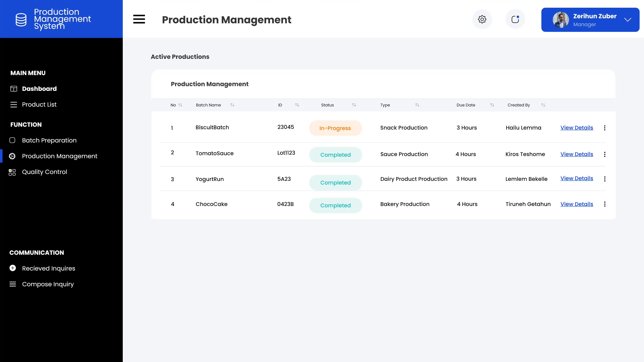Image resolution: width=644 pixels, height=362 pixels.
Task: Toggle sort on Status column
Action: 354,105
